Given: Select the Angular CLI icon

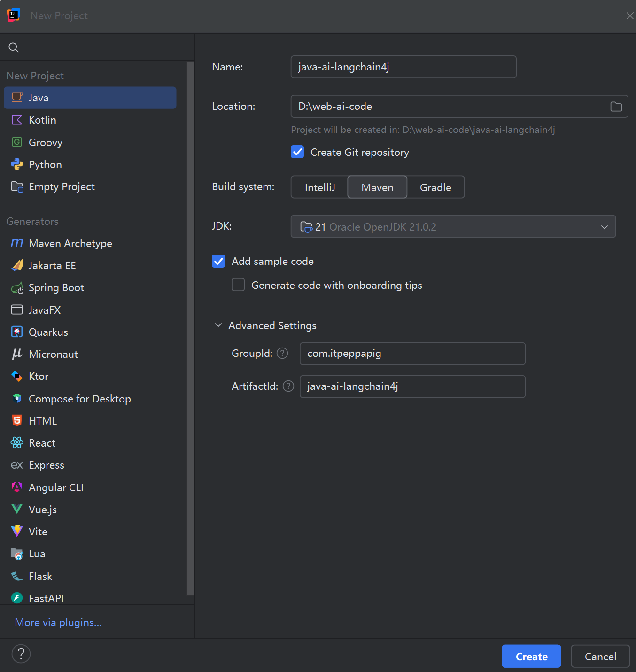Looking at the screenshot, I should (17, 487).
